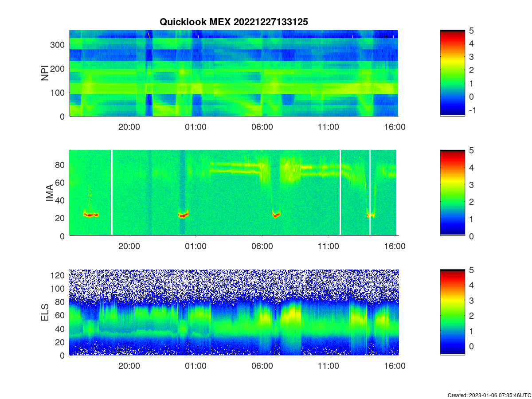Image resolution: width=532 pixels, height=399 pixels.
Task: Click the 06:00 time label under ELS panel
Action: (x=262, y=366)
